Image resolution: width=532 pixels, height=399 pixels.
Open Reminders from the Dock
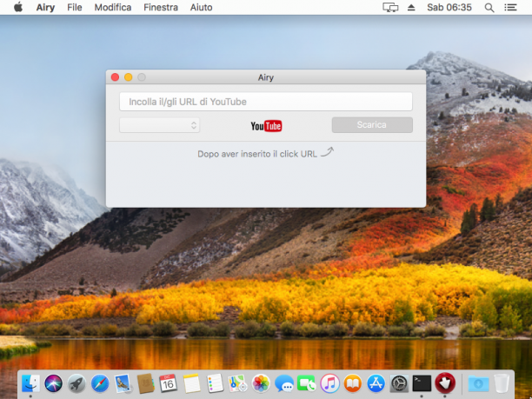pyautogui.click(x=215, y=383)
